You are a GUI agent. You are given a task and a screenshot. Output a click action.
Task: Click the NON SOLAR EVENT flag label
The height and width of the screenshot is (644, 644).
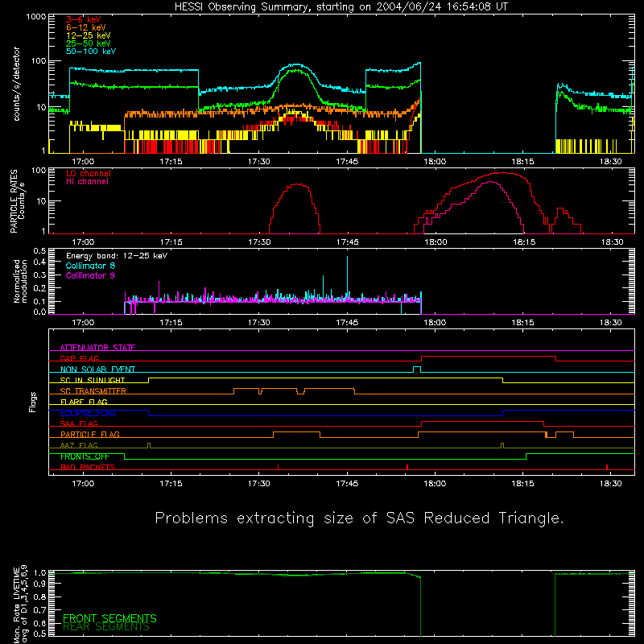[97, 369]
